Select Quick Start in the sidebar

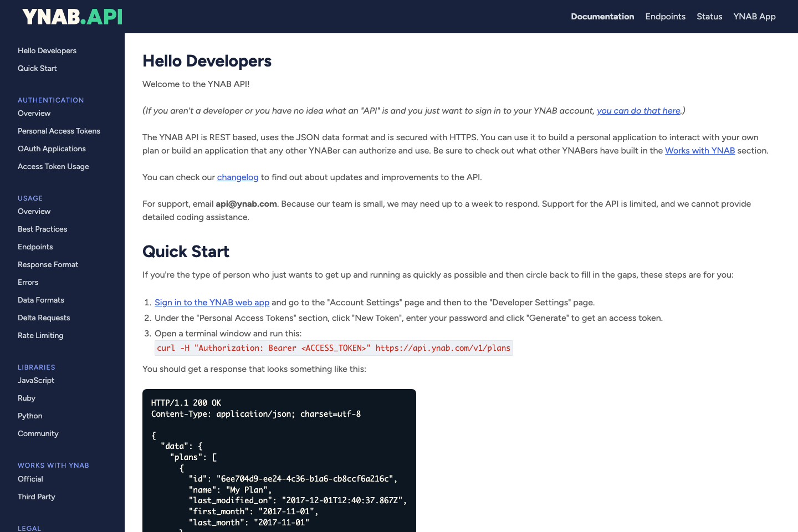click(37, 68)
